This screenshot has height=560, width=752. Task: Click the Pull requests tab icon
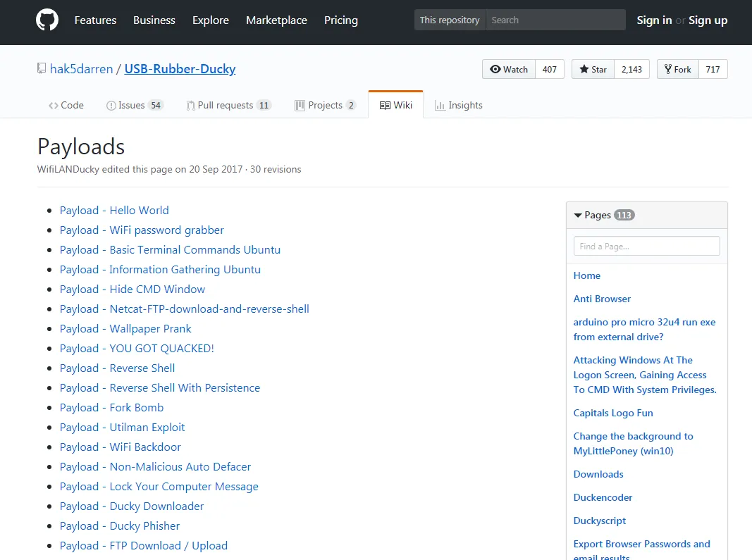click(190, 106)
